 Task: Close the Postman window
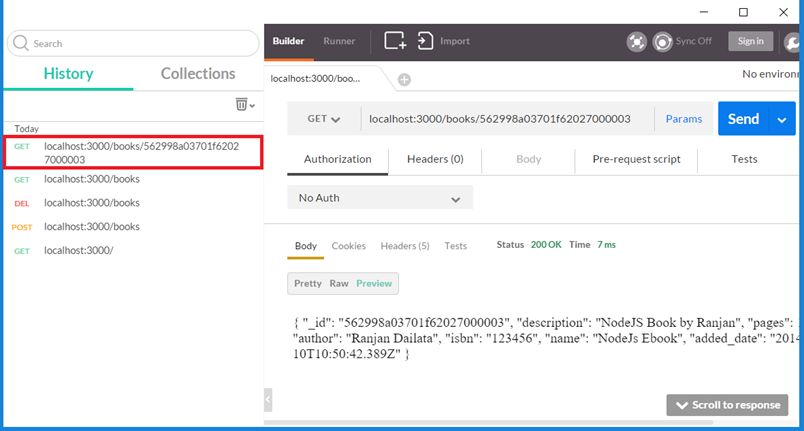tap(783, 12)
